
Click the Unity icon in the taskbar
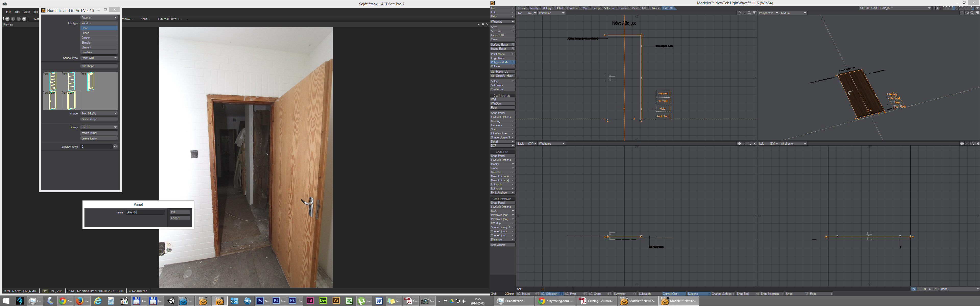(x=171, y=301)
